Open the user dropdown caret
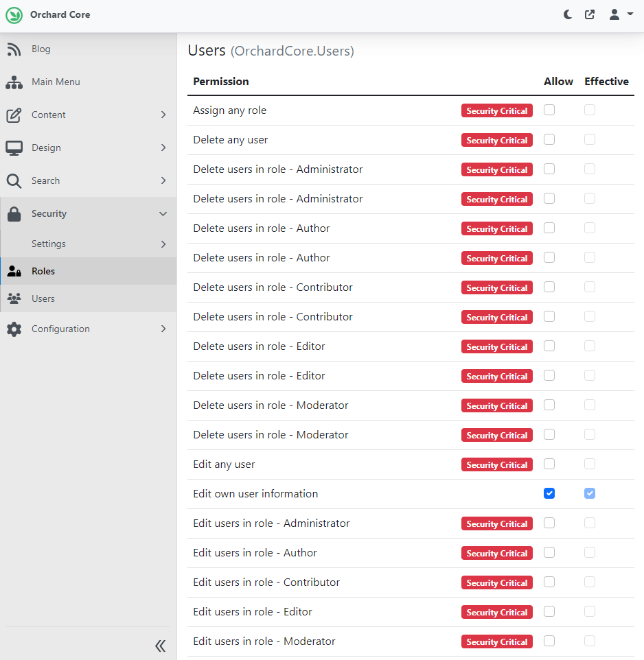 630,14
